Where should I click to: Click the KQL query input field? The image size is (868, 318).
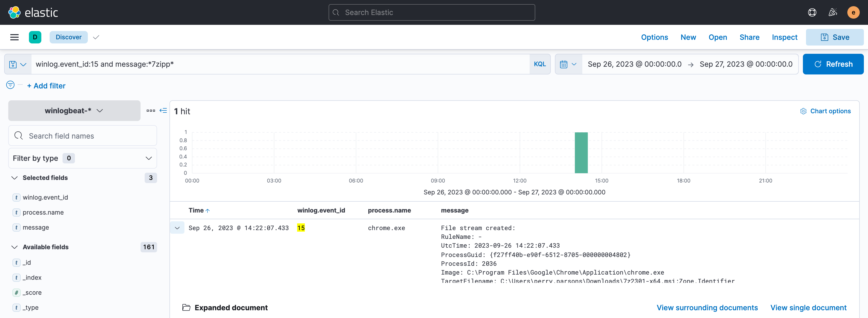pyautogui.click(x=280, y=64)
